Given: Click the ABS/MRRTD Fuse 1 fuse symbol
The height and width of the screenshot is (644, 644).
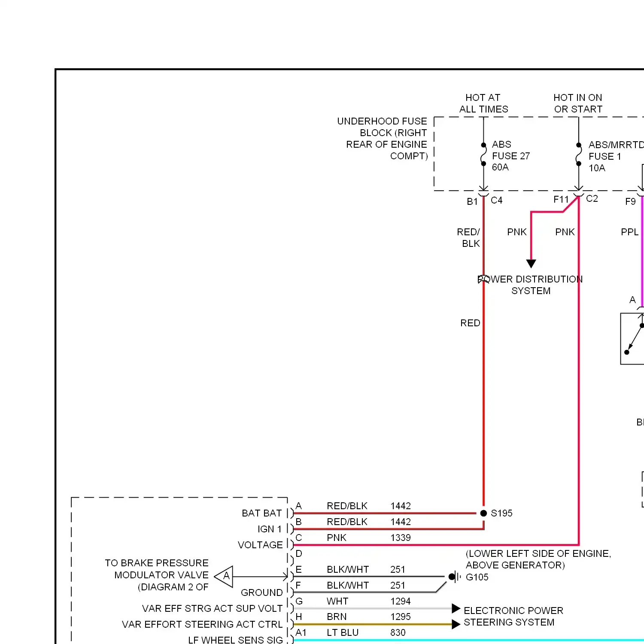Looking at the screenshot, I should point(578,155).
